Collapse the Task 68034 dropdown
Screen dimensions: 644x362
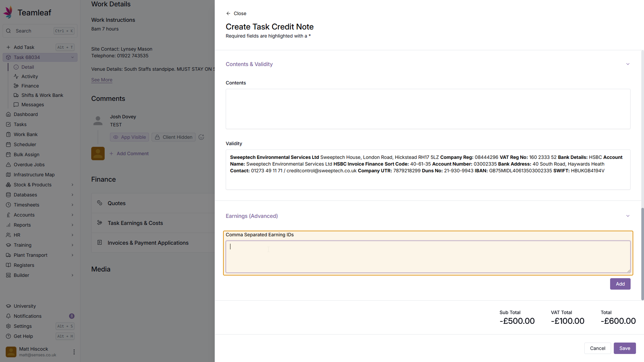(72, 57)
